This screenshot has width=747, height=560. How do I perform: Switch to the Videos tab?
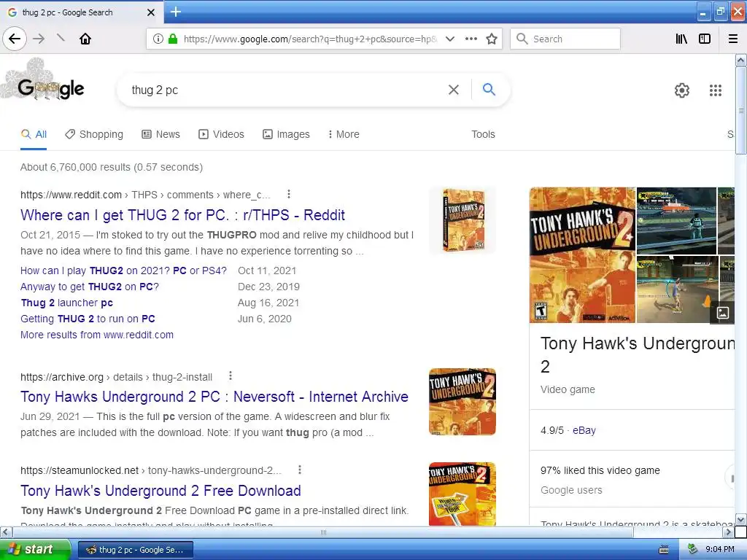click(x=222, y=134)
